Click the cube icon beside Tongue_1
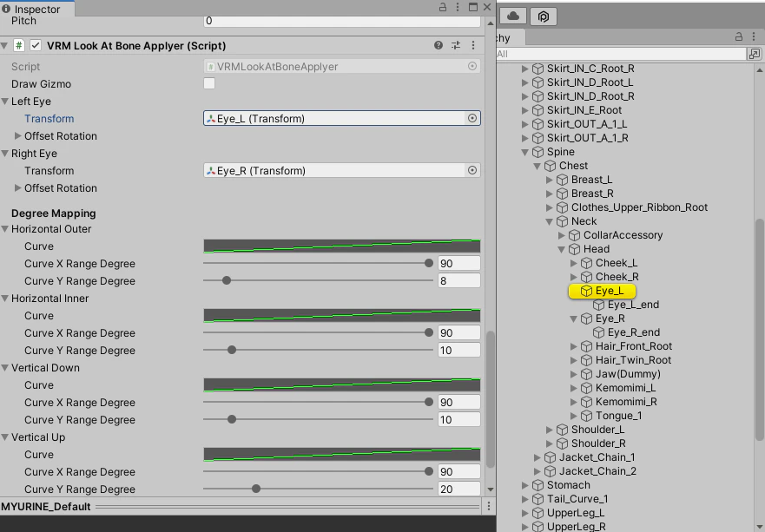 586,416
